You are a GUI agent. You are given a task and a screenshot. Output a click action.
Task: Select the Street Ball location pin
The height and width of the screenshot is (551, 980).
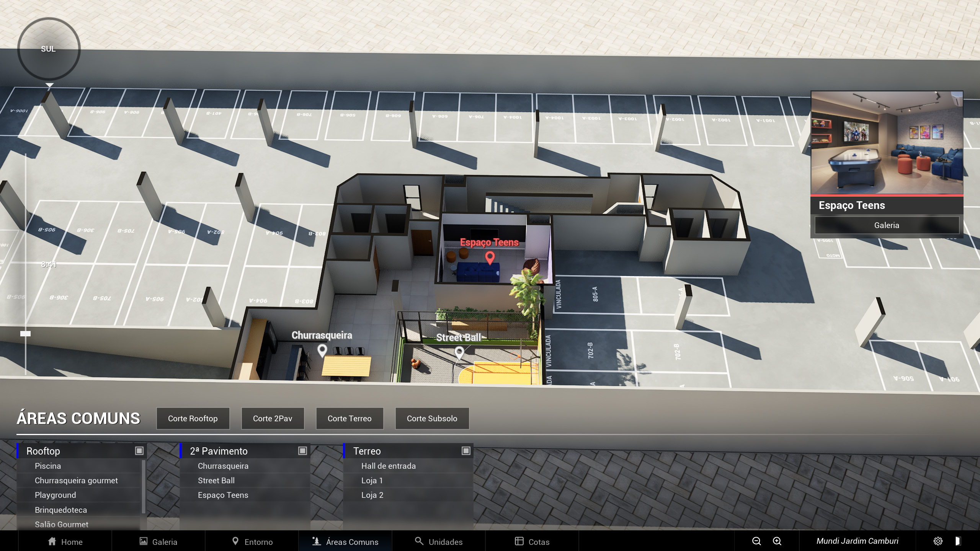point(459,352)
